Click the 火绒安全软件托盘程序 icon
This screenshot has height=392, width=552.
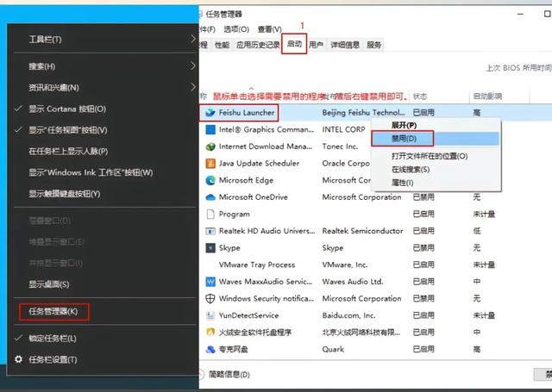tap(210, 333)
